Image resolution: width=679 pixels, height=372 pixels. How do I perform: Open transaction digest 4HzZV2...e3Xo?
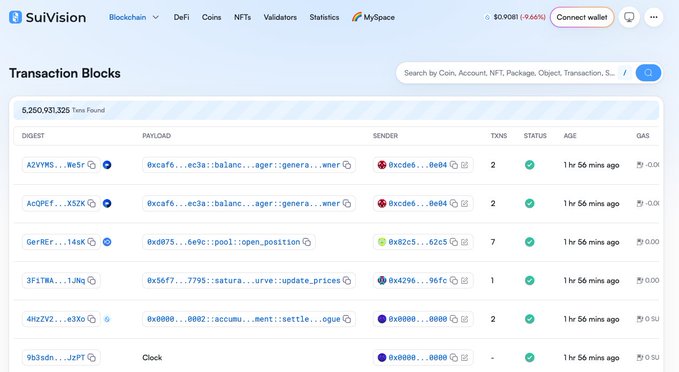click(x=56, y=319)
